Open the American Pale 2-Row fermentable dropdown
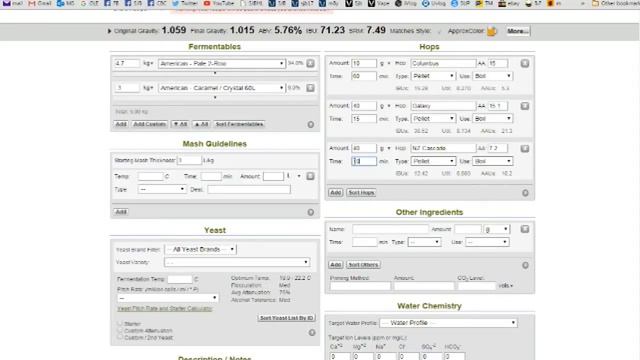Image resolution: width=640 pixels, height=360 pixels. [222, 64]
